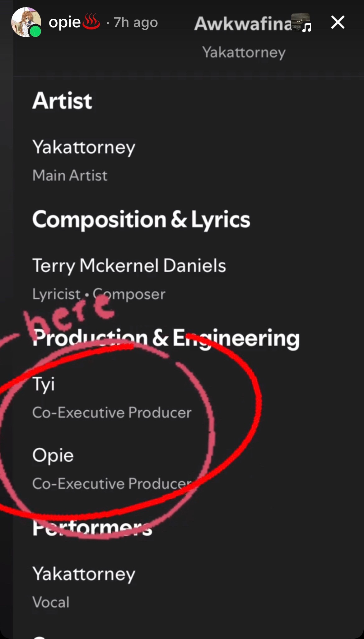The width and height of the screenshot is (364, 639).
Task: Tap the Awkwafina song title
Action: tap(243, 24)
